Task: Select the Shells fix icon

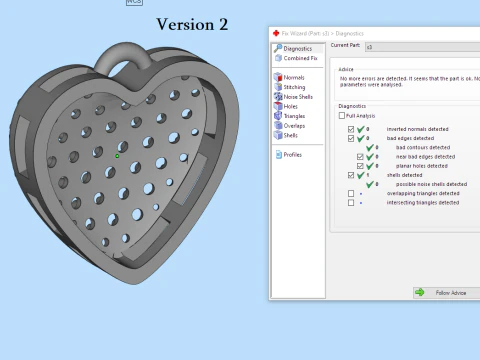Action: [x=278, y=135]
